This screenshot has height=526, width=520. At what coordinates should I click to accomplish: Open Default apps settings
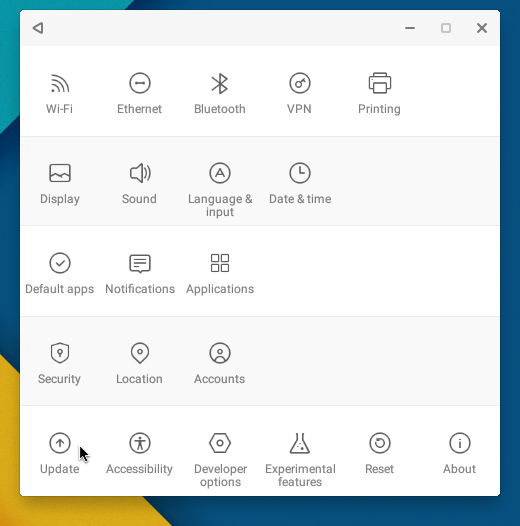(60, 273)
